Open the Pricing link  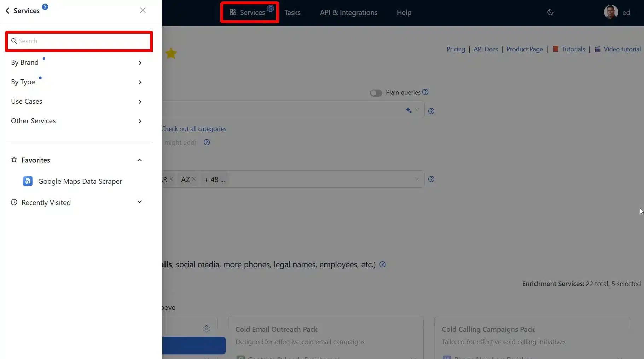456,49
